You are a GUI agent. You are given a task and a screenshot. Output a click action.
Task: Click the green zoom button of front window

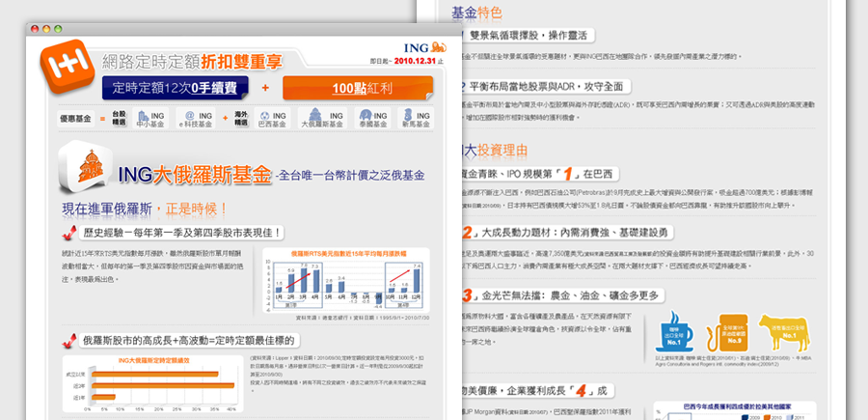coord(58,29)
